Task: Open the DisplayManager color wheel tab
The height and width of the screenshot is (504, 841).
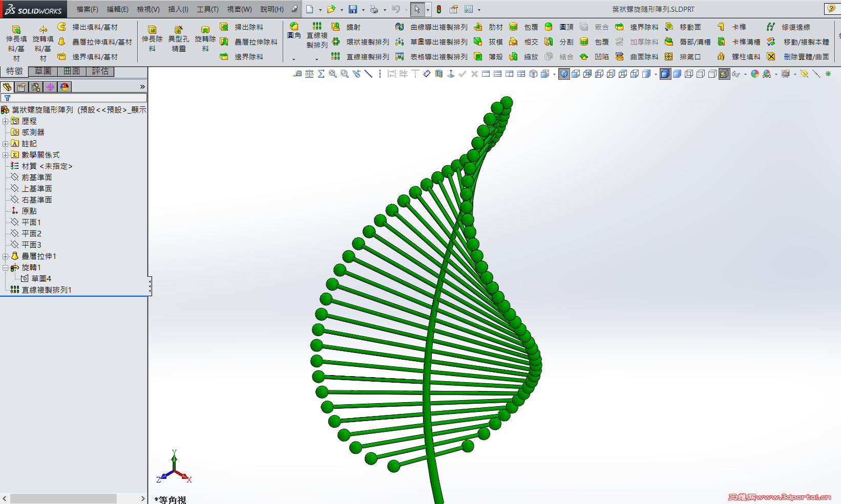Action: (65, 87)
